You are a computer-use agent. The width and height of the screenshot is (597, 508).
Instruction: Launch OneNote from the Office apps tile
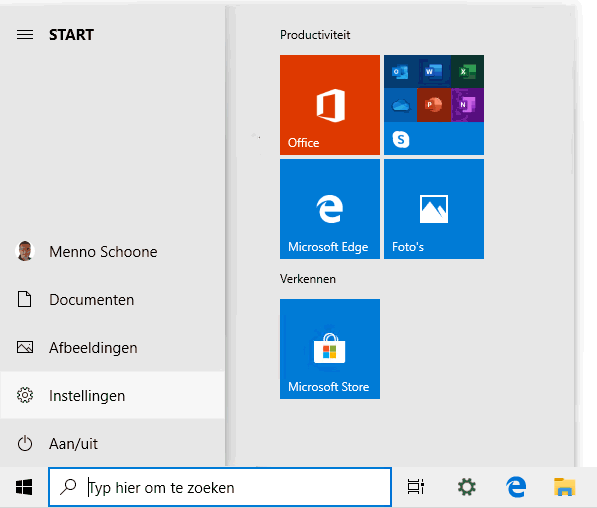467,105
